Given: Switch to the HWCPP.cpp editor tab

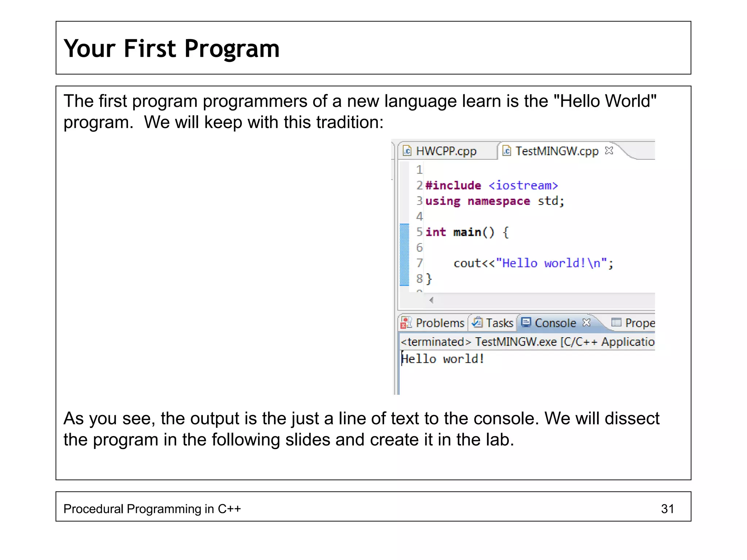Looking at the screenshot, I should point(447,151).
